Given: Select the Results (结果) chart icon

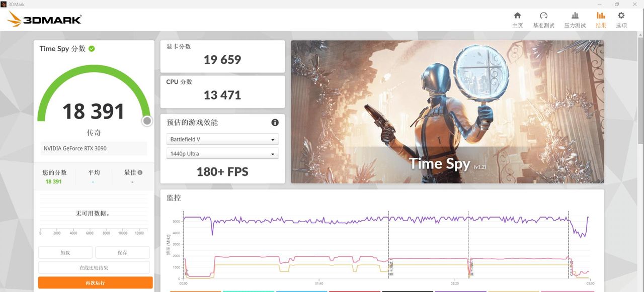Looking at the screenshot, I should pos(601,16).
